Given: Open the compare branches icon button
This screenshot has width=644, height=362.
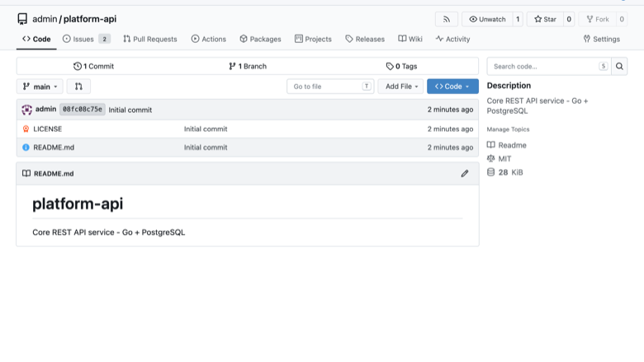Looking at the screenshot, I should (78, 87).
